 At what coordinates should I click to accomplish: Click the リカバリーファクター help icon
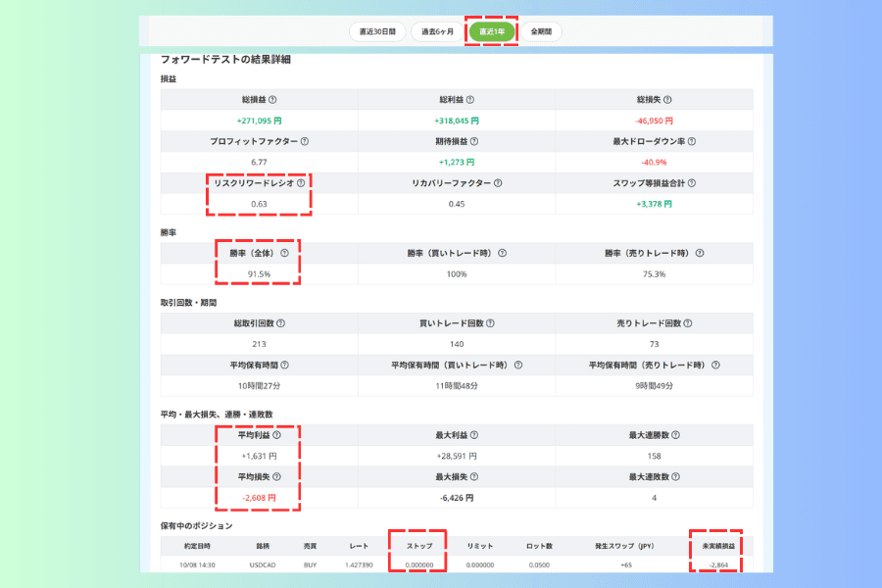tap(498, 183)
